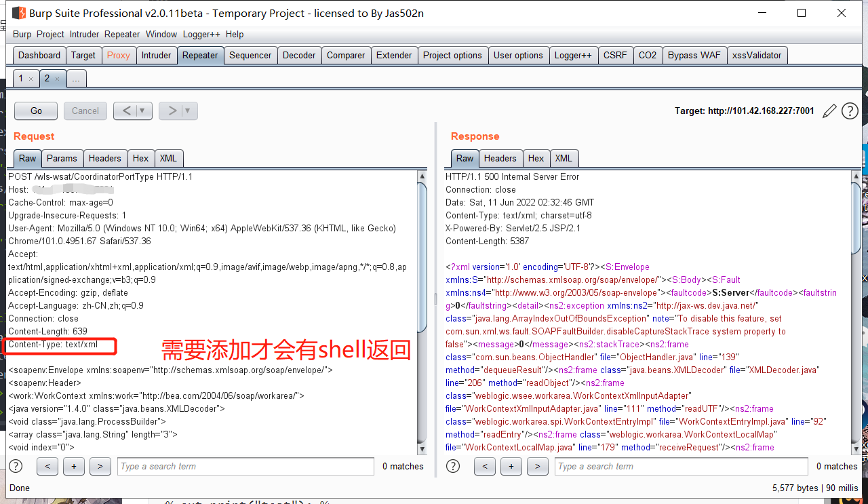868x504 pixels.
Task: Send the request with Go button
Action: tap(37, 111)
